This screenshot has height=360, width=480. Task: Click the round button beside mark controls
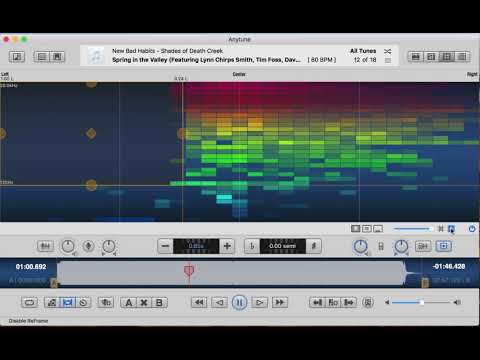tap(368, 303)
